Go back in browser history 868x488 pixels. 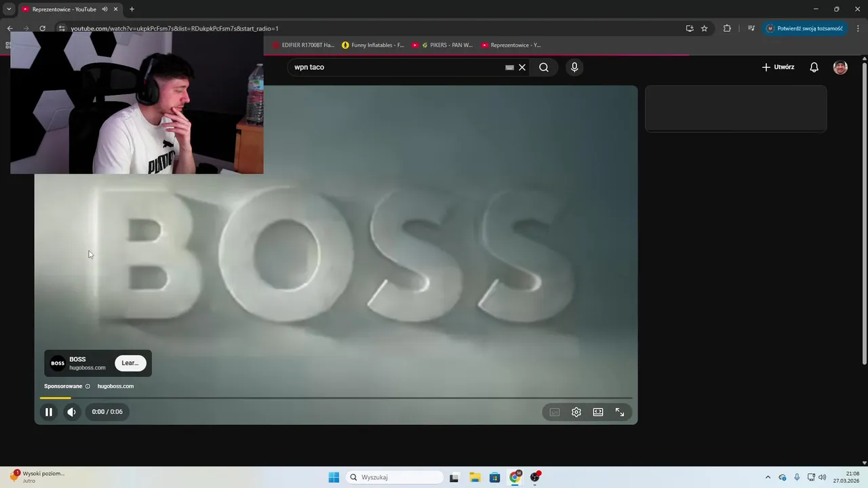click(9, 28)
